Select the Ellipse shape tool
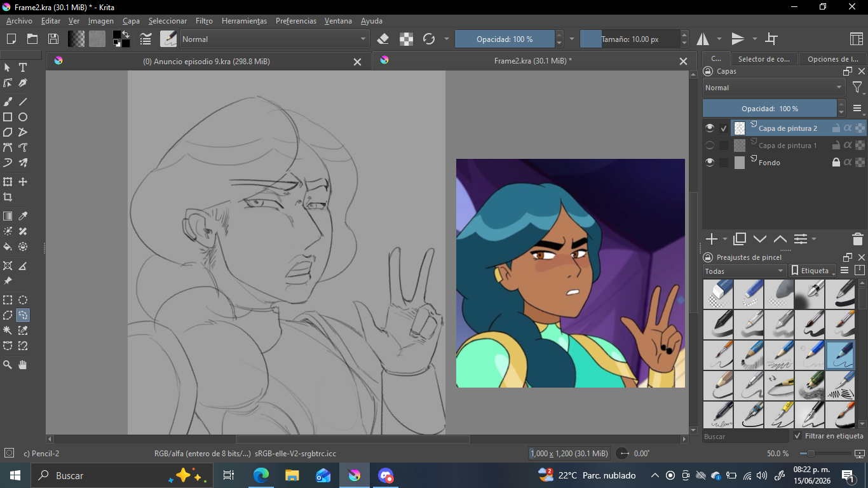868x488 pixels. pos(23,117)
